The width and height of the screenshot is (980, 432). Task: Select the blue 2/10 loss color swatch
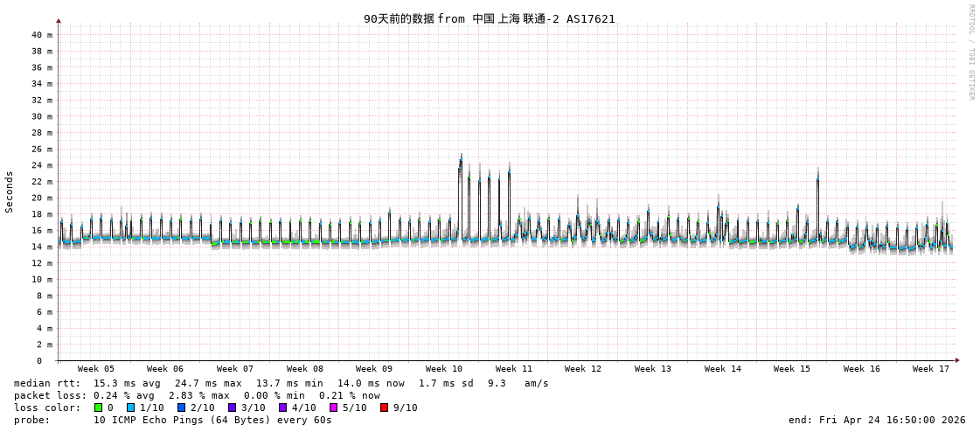(181, 408)
